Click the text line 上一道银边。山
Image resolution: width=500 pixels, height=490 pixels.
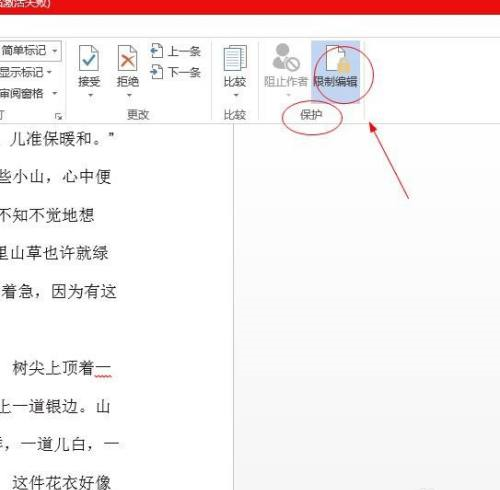click(55, 407)
